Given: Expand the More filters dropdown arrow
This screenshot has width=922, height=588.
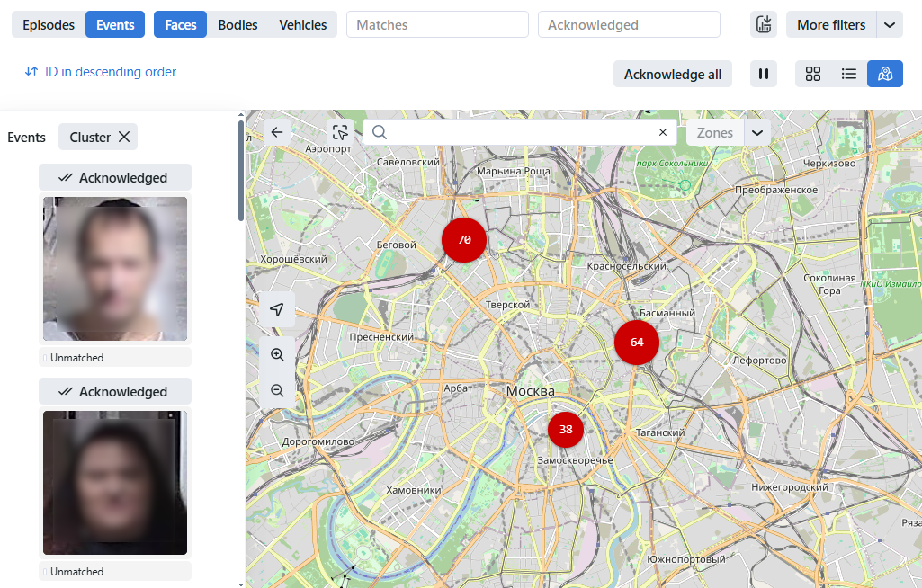Looking at the screenshot, I should click(890, 25).
